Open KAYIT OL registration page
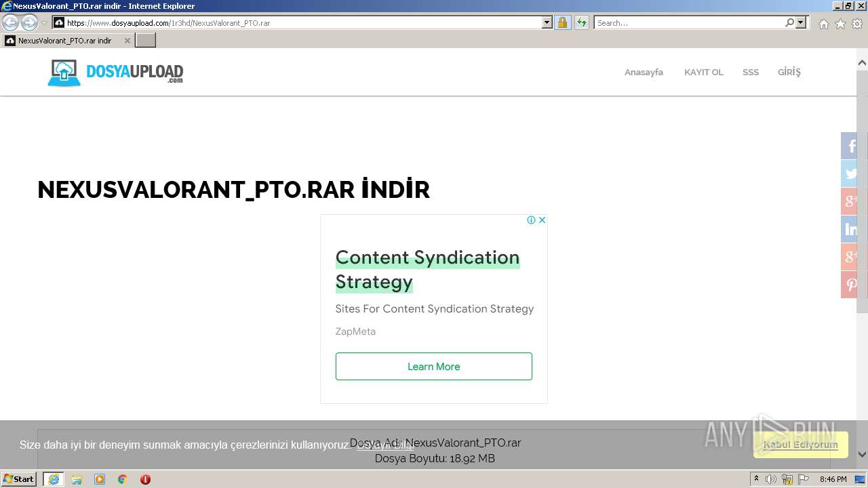Viewport: 868px width, 488px height. [x=703, y=72]
